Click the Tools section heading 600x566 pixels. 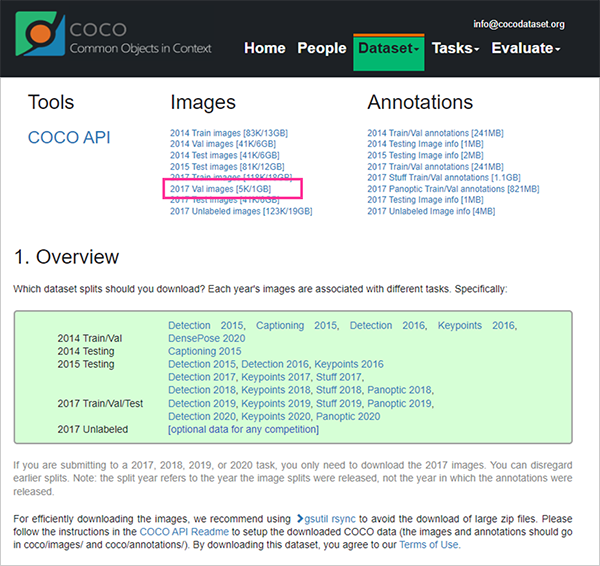point(51,102)
